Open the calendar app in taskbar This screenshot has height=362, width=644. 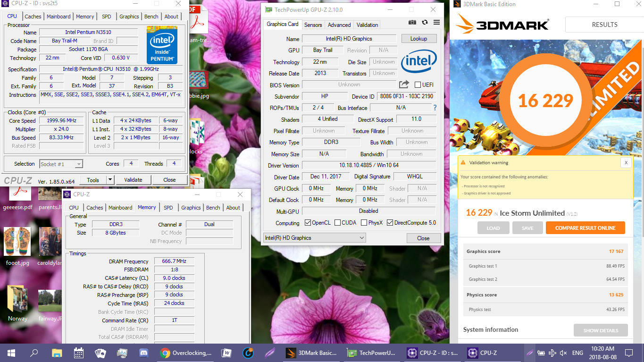(79, 353)
